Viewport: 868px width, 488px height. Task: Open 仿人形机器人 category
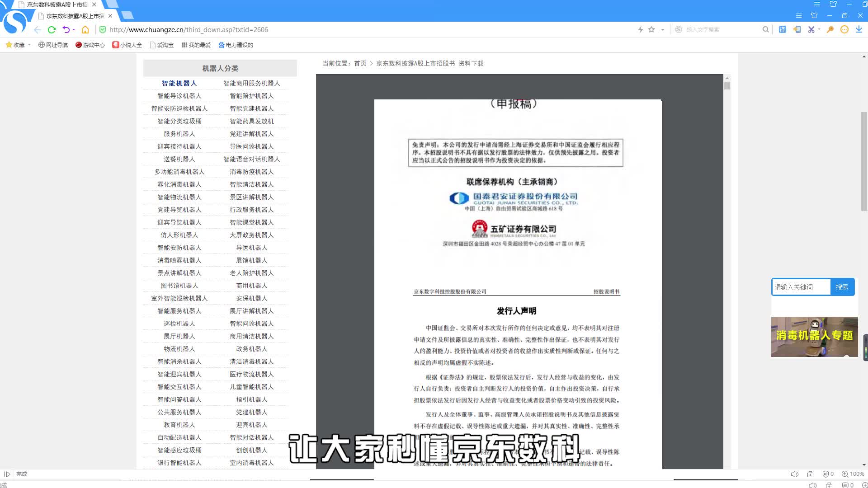coord(179,235)
